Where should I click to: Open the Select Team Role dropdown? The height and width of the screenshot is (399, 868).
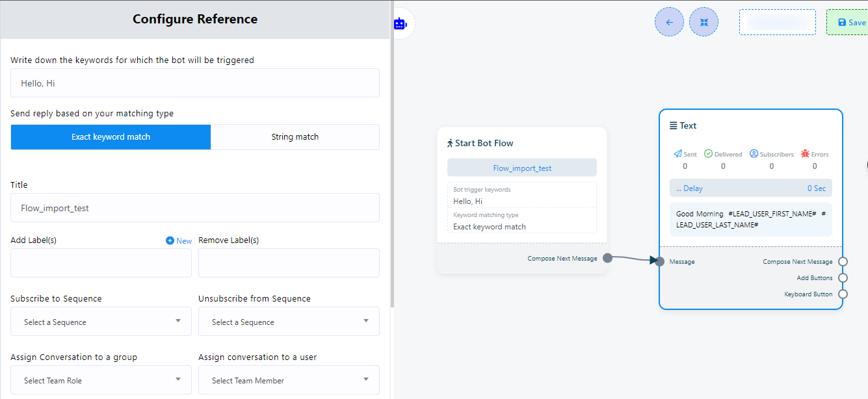101,380
